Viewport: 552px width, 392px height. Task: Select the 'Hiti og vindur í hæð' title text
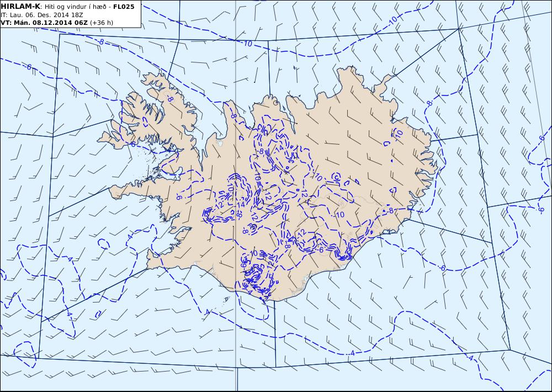[x=76, y=7]
